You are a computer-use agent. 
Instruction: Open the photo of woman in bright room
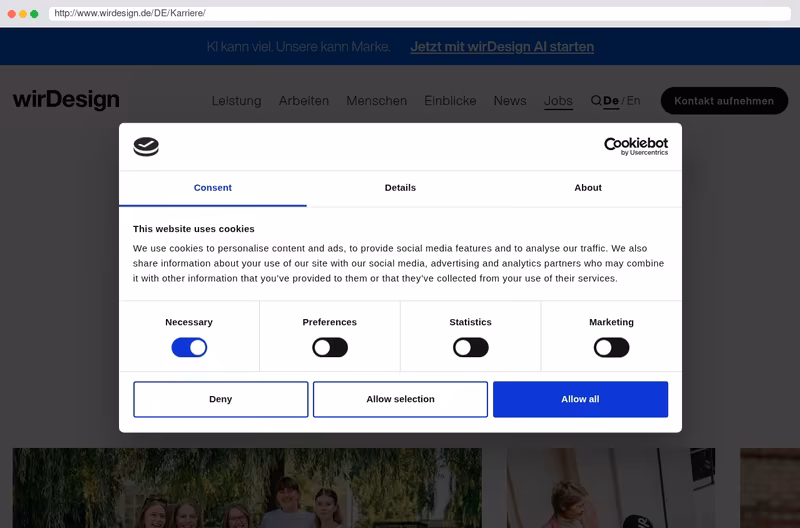pyautogui.click(x=611, y=488)
